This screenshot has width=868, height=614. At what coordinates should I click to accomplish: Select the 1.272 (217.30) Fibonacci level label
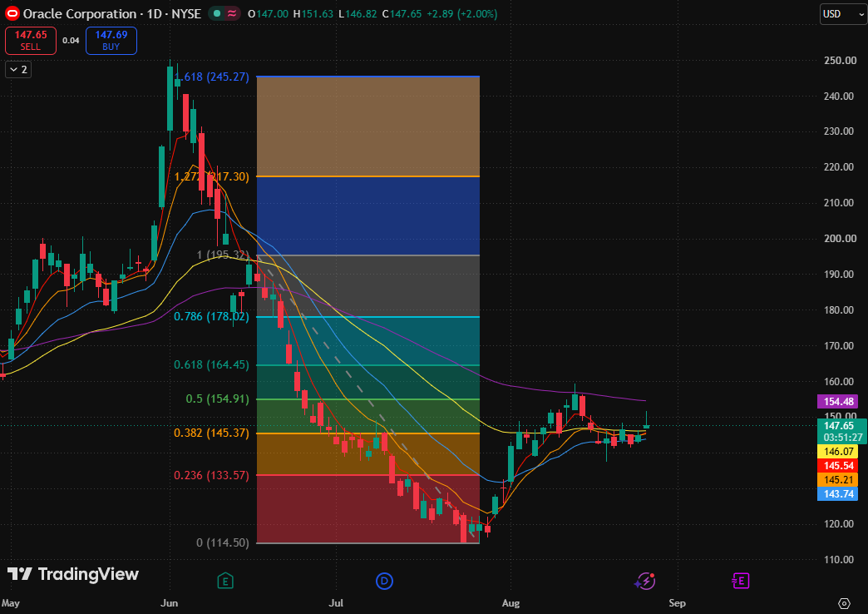pyautogui.click(x=211, y=176)
